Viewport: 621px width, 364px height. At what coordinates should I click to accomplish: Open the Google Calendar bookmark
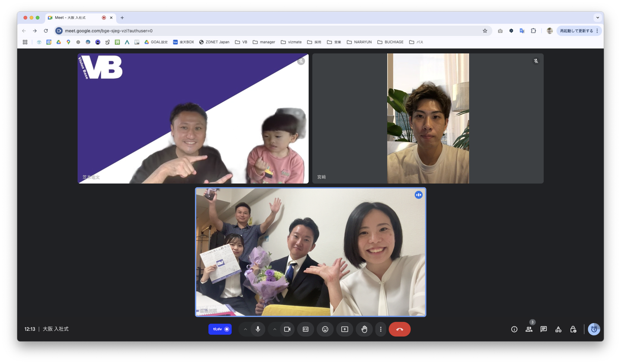coord(49,42)
